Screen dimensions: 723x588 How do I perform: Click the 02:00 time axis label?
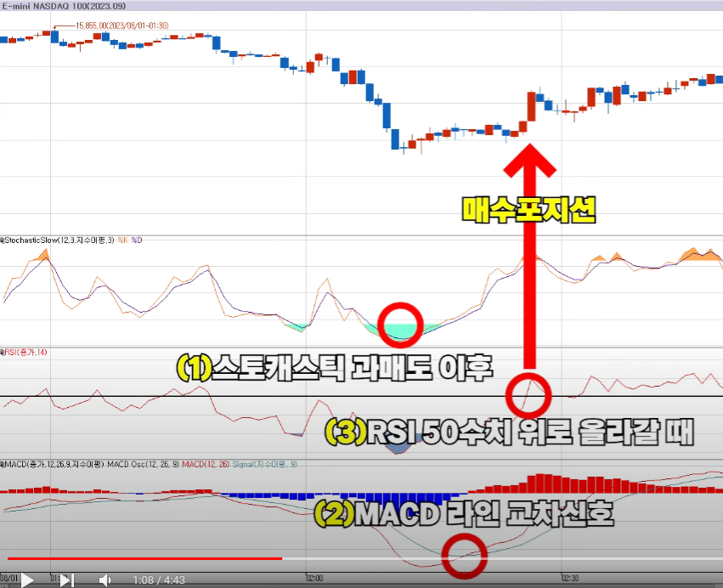[313, 577]
